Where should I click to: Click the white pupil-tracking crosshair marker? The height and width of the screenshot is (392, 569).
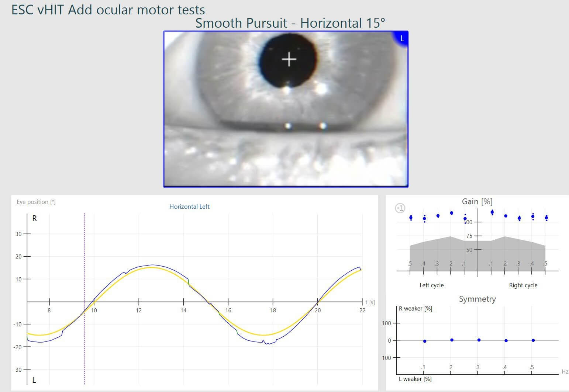(x=289, y=59)
